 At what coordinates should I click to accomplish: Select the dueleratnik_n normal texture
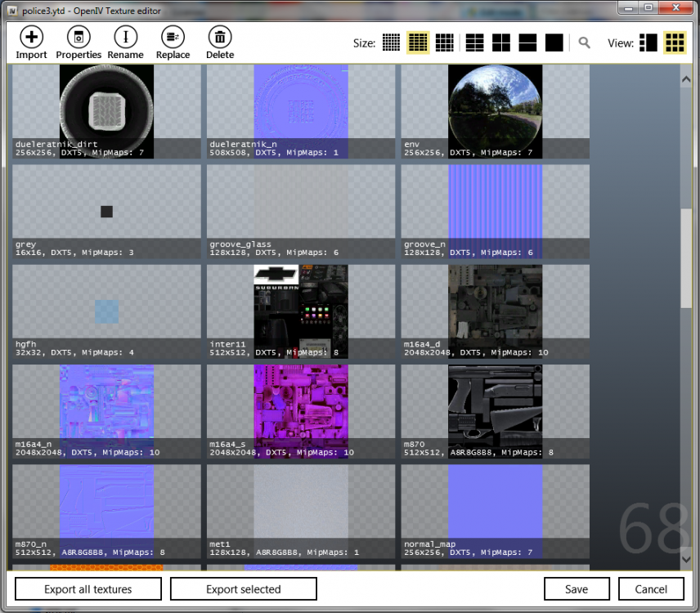pos(301,111)
